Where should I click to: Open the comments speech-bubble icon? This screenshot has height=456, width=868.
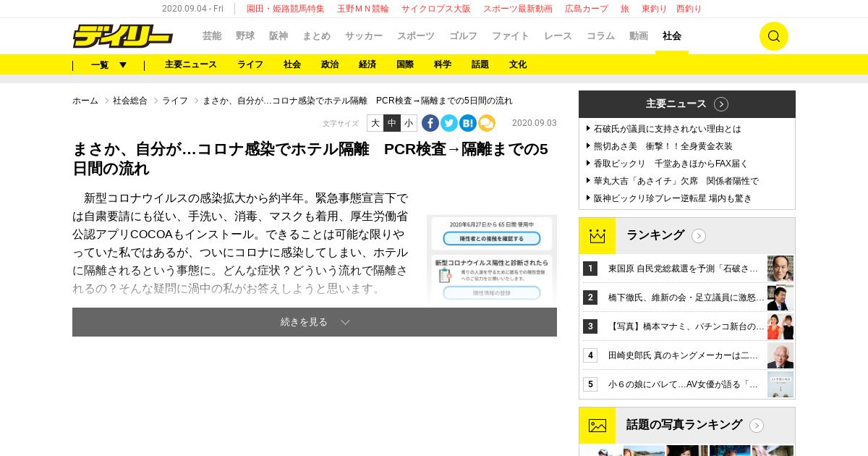[x=487, y=123]
